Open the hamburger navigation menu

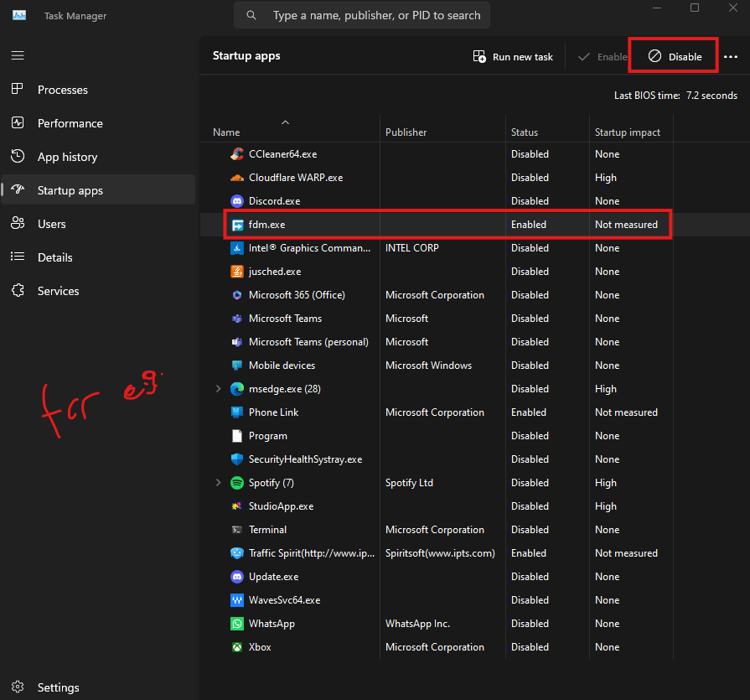point(18,55)
